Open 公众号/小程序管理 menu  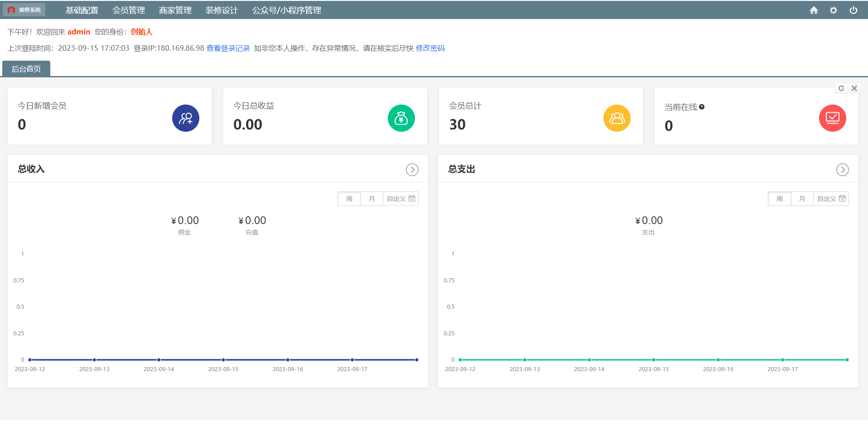click(x=287, y=10)
